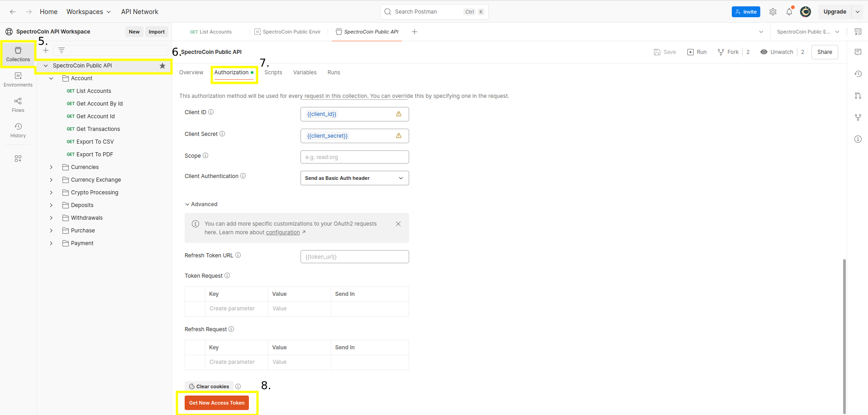868x415 pixels.
Task: Click the Search Postman box
Action: [x=434, y=12]
